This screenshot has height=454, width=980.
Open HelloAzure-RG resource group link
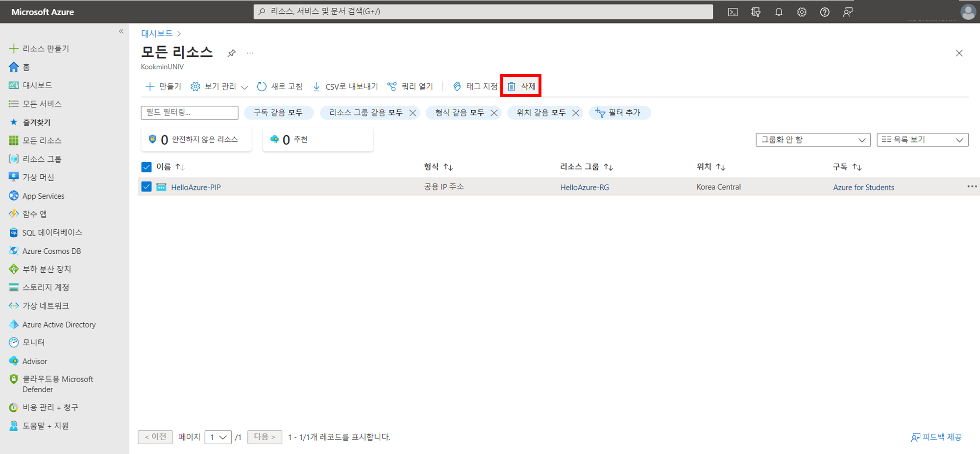[585, 187]
